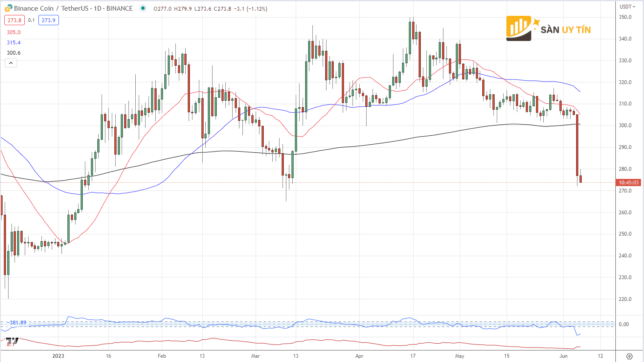The image size is (644, 362).
Task: Click the 350.0 price axis label
Action: coord(625,17)
